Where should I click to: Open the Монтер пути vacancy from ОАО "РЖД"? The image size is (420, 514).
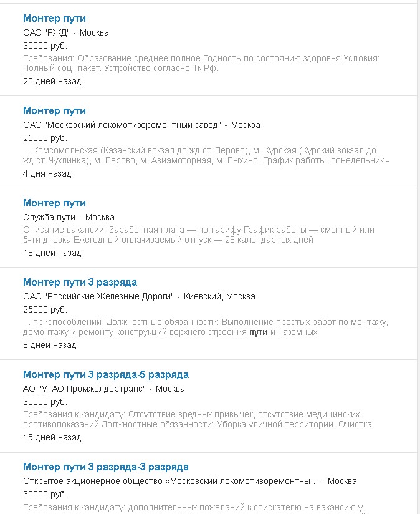(x=54, y=19)
